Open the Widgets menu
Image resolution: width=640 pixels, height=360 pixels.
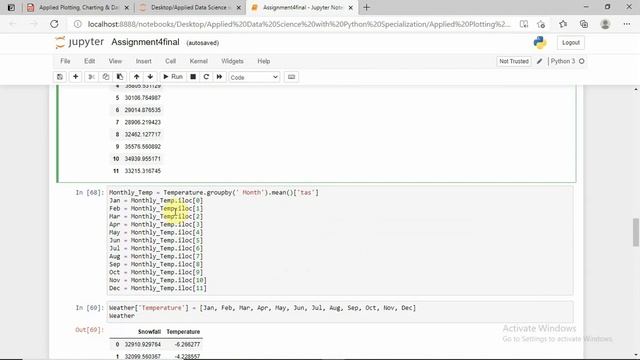click(x=232, y=61)
